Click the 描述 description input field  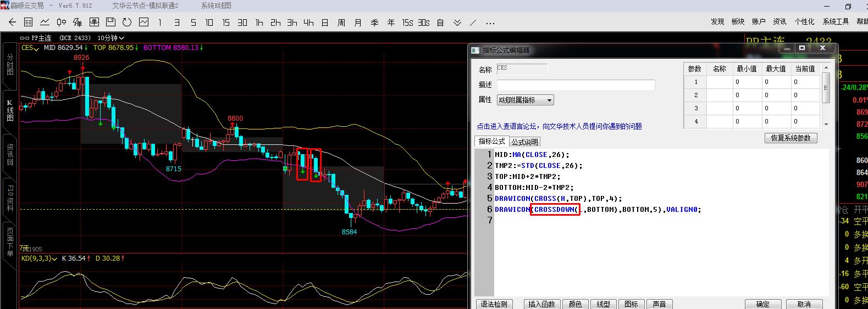(x=576, y=85)
